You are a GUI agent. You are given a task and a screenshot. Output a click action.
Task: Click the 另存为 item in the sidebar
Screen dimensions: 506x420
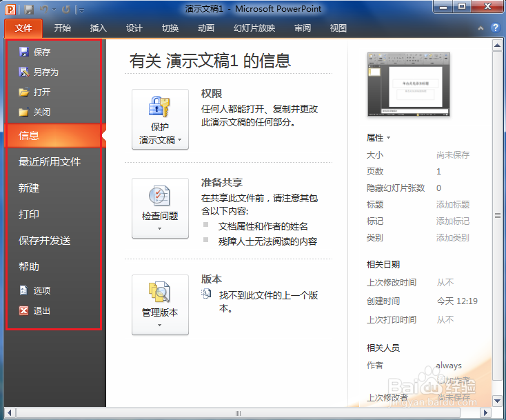tap(39, 72)
